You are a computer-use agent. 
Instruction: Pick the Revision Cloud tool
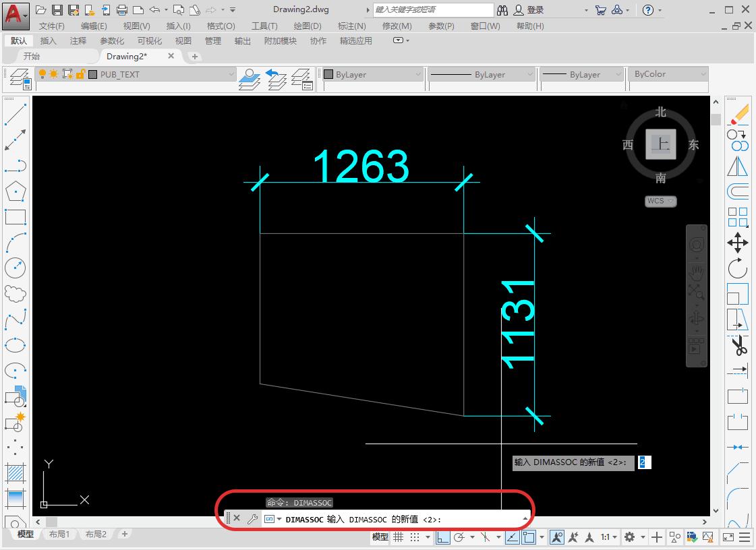point(16,294)
